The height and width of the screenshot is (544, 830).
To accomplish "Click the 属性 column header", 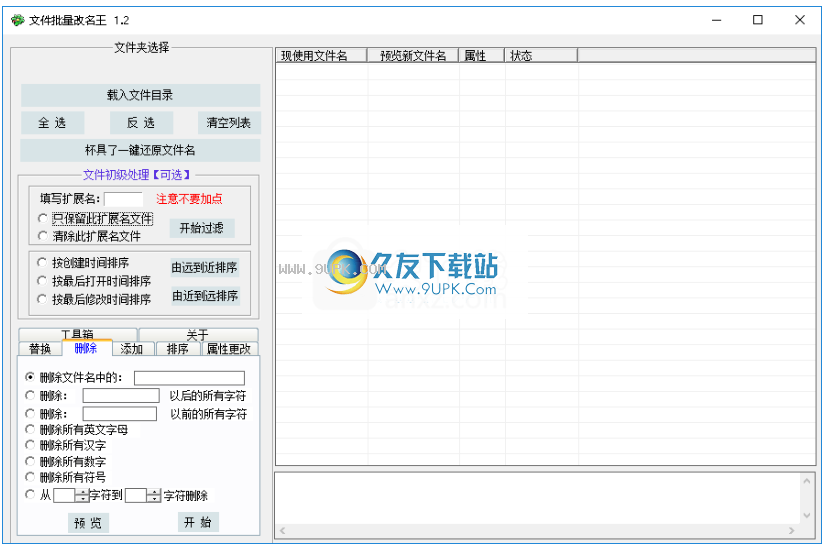I will coord(481,56).
